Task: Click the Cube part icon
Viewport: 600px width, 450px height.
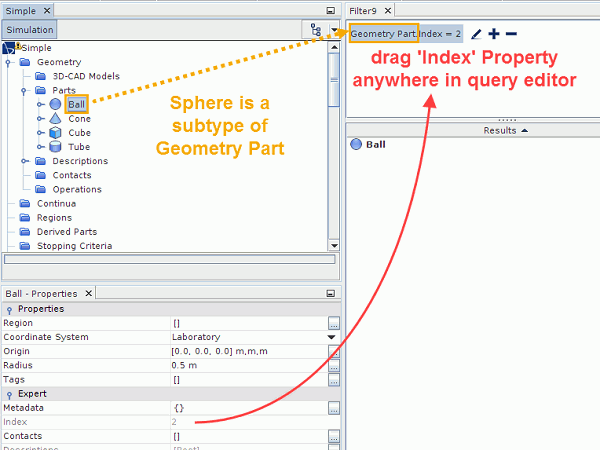Action: 56,132
